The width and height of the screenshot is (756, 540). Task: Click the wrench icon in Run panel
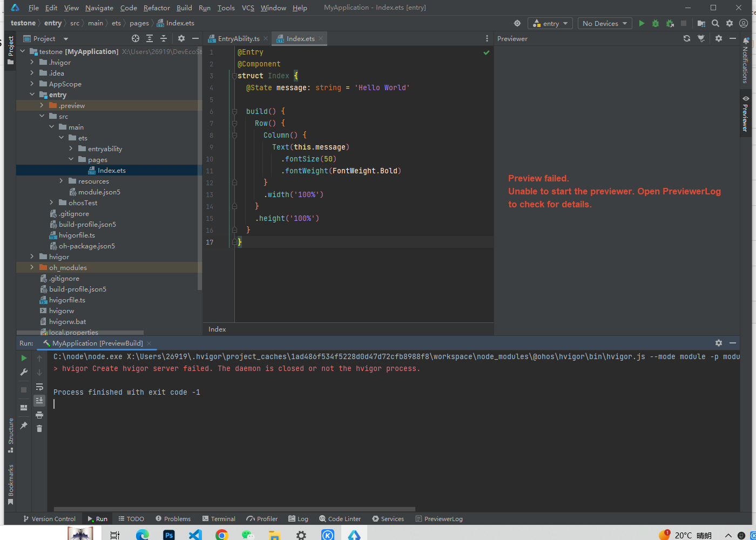pyautogui.click(x=24, y=372)
